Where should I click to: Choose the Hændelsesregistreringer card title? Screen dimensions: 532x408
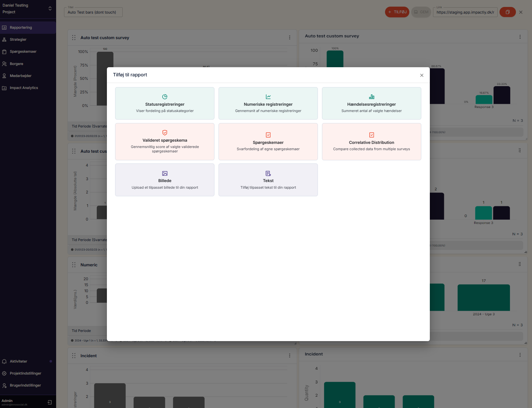point(371,104)
